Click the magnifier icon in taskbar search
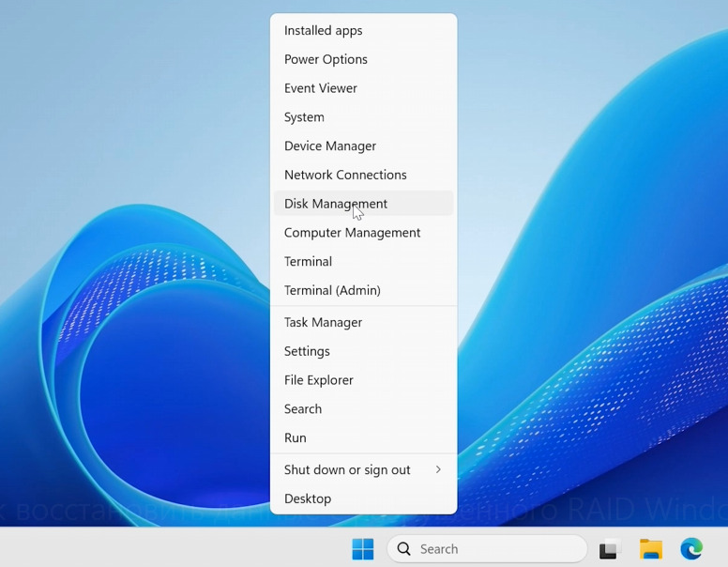This screenshot has height=567, width=728. tap(404, 549)
